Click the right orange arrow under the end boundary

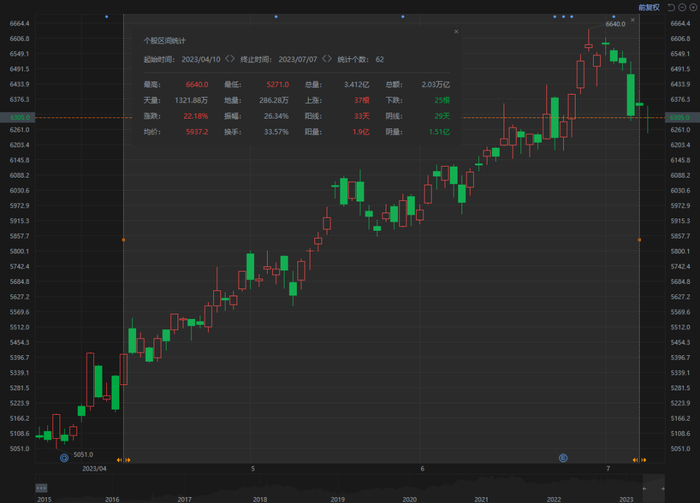644,460
